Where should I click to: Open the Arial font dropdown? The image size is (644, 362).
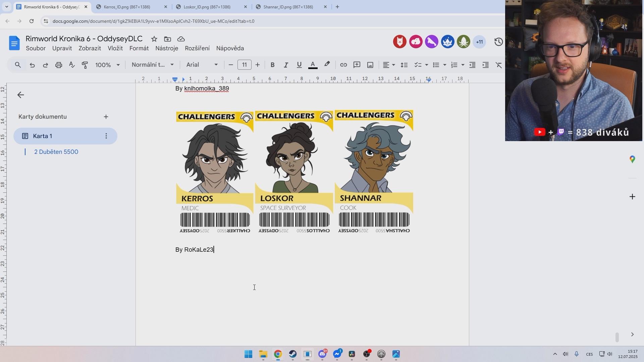(202, 65)
